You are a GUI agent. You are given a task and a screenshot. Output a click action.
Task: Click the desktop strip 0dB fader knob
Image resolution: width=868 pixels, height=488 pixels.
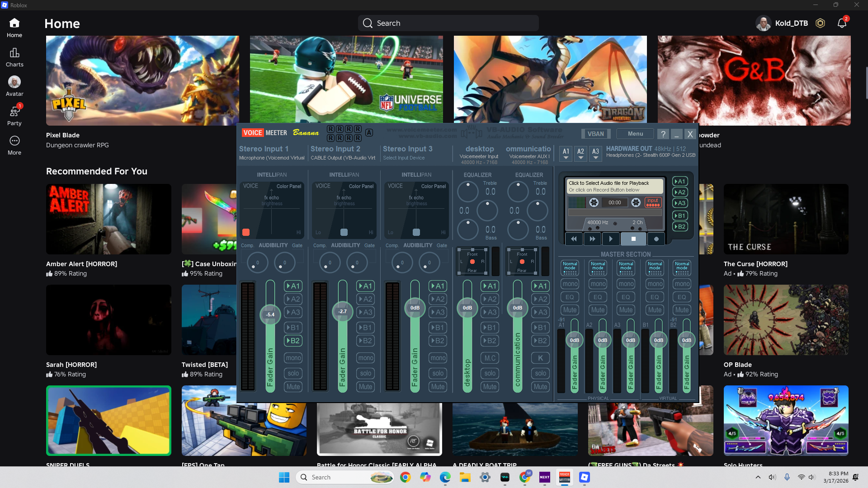pos(467,308)
